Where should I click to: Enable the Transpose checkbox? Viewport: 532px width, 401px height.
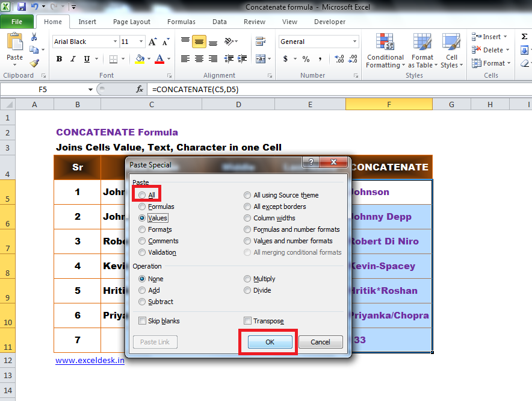[x=247, y=321]
